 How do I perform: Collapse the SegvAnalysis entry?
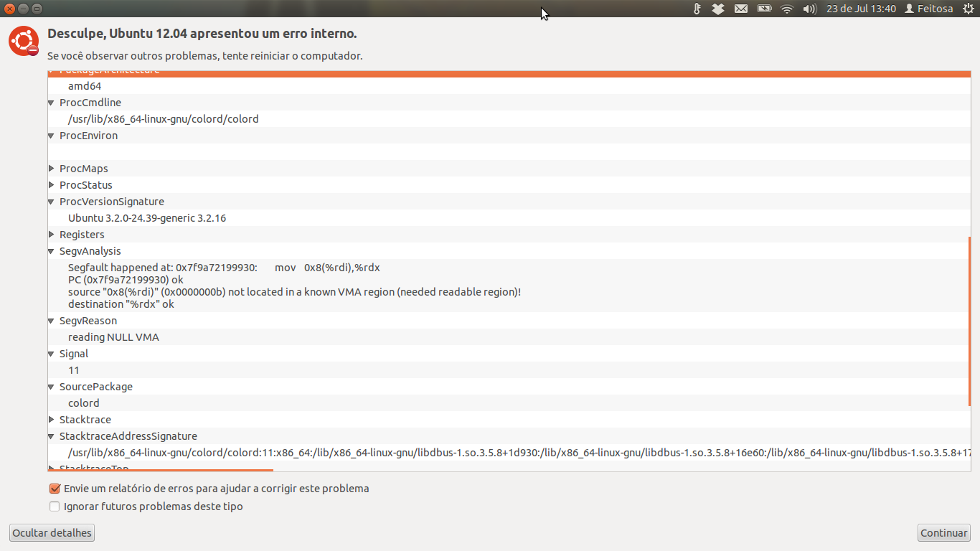tap(52, 251)
